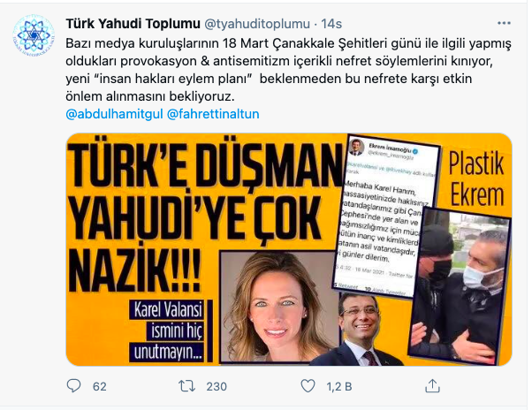The image size is (532, 410).
Task: Click the Türk Yahudi Toplumu profile avatar
Action: (34, 35)
